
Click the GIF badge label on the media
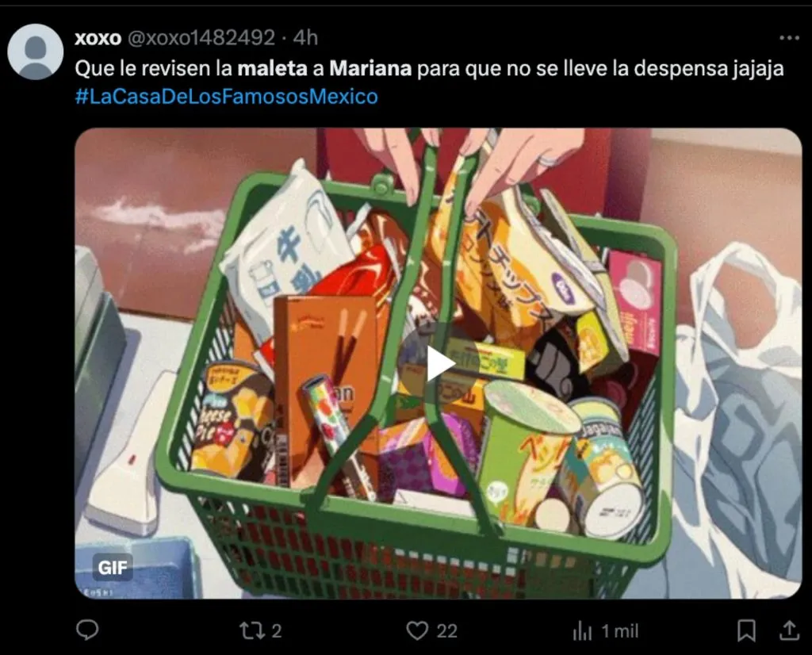coord(113,568)
